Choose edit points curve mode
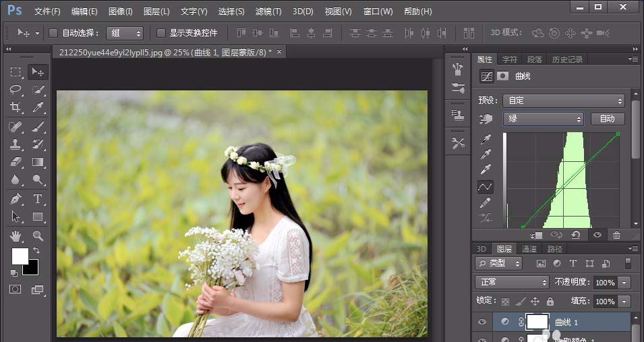This screenshot has width=644, height=342. tap(486, 187)
